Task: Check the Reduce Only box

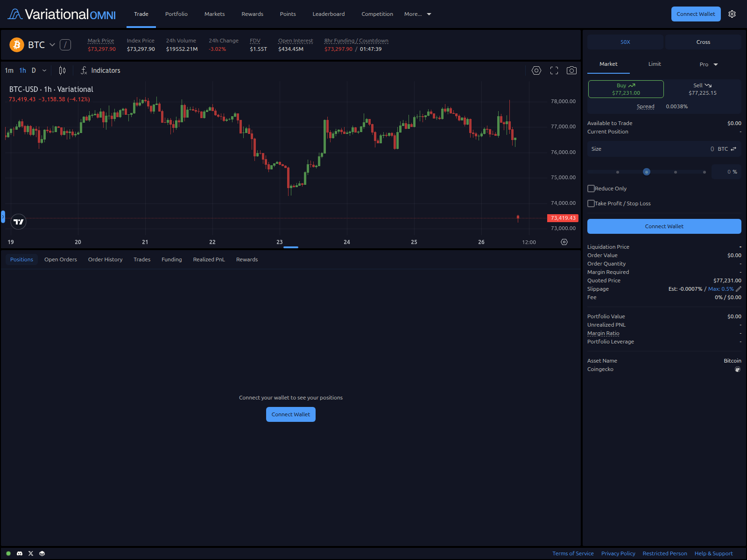Action: (591, 189)
